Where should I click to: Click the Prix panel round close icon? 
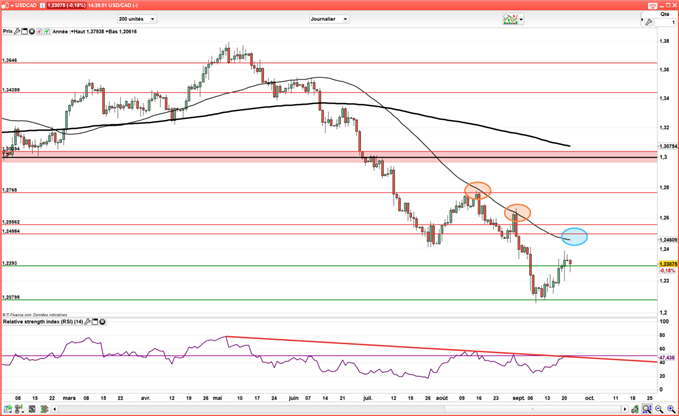(32, 31)
